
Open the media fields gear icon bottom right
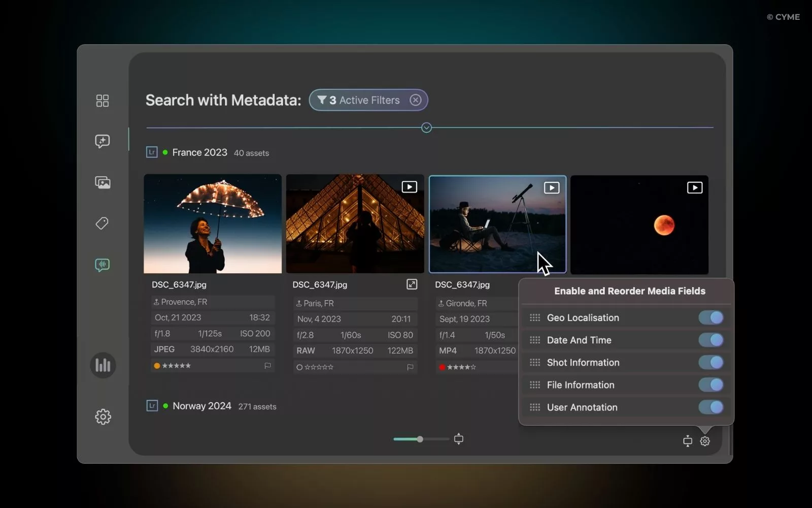click(704, 441)
